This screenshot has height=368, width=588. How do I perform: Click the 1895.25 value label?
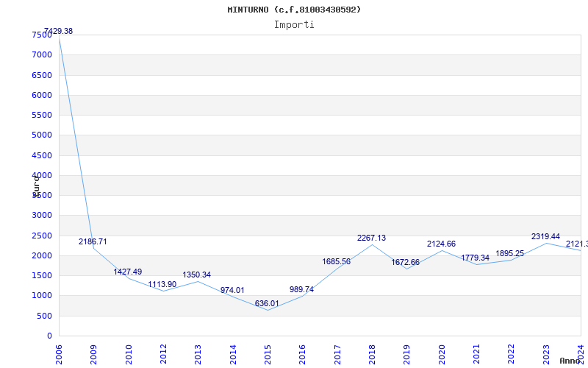tap(510, 253)
